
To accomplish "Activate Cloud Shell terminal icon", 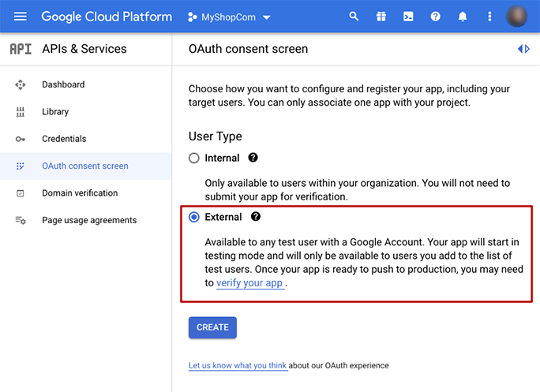I will point(408,17).
